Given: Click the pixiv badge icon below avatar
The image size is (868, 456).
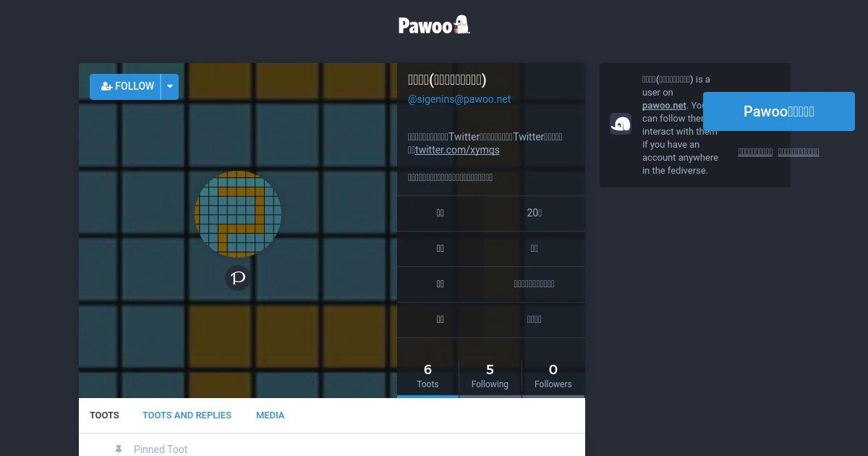Looking at the screenshot, I should [238, 278].
